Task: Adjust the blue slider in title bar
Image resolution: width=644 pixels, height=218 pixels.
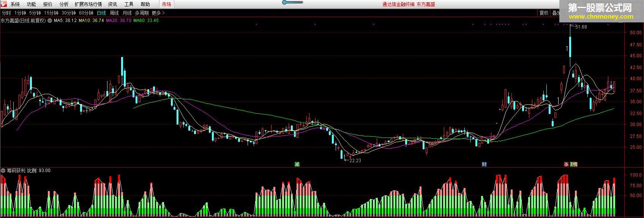Action: pyautogui.click(x=292, y=2)
